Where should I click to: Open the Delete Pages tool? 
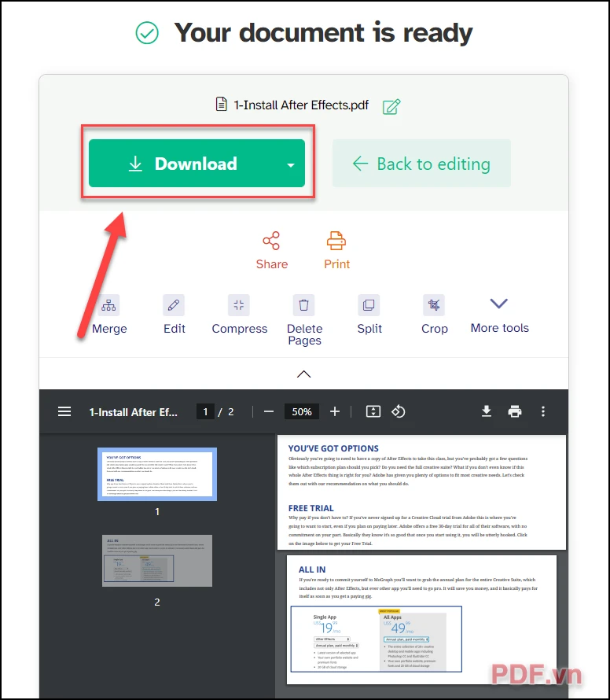304,320
